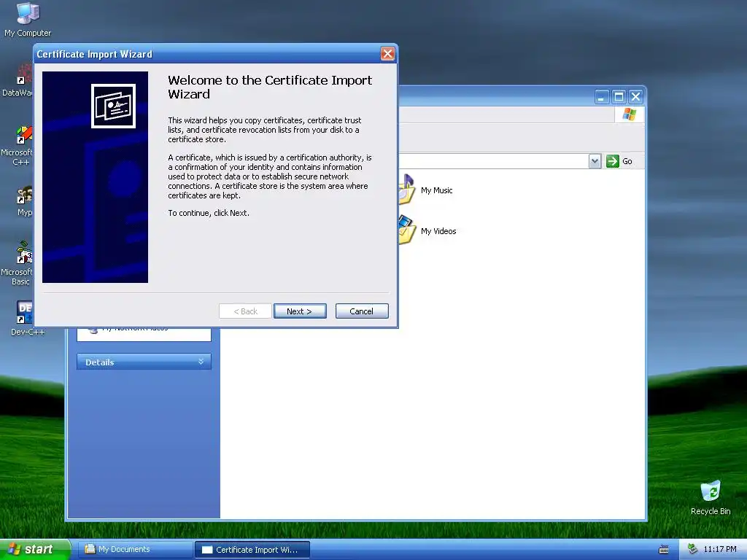Image resolution: width=747 pixels, height=560 pixels.
Task: Open the Myp desktop shortcut
Action: tap(24, 201)
